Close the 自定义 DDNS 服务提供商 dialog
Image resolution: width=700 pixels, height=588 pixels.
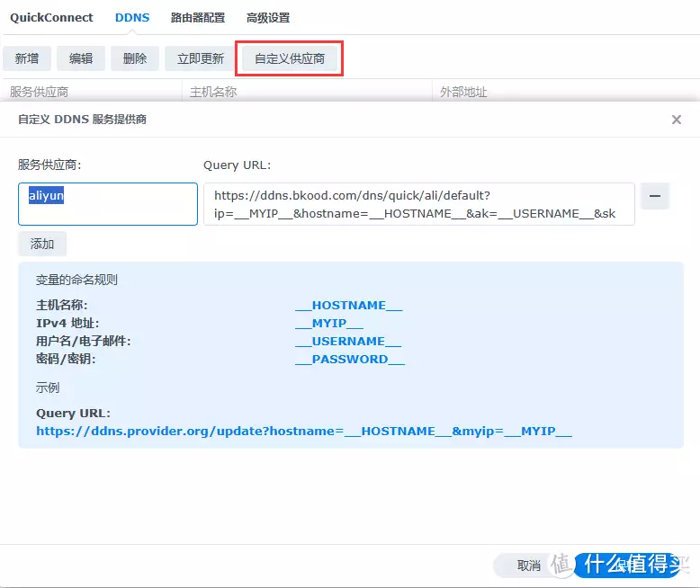coord(677,120)
